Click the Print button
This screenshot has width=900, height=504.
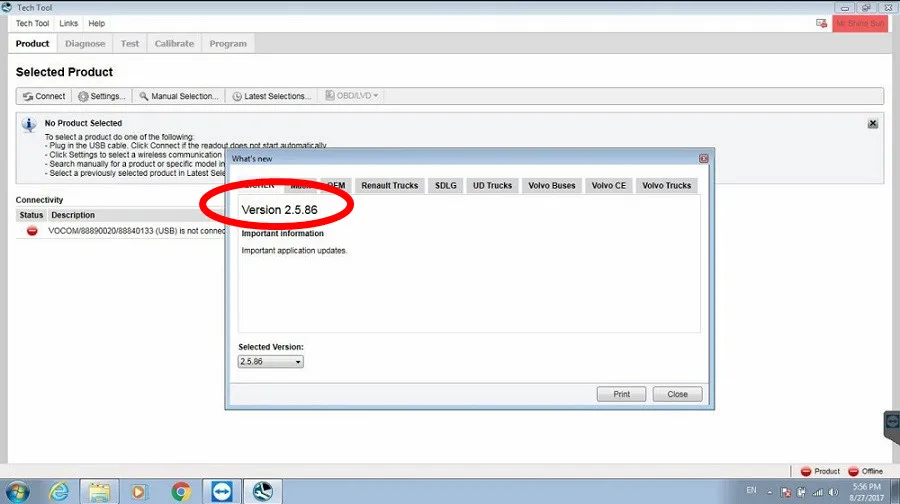coord(621,394)
